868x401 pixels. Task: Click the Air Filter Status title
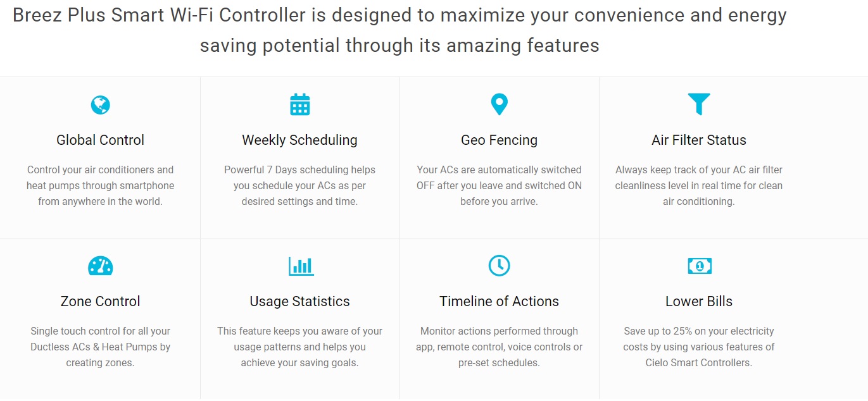[699, 140]
